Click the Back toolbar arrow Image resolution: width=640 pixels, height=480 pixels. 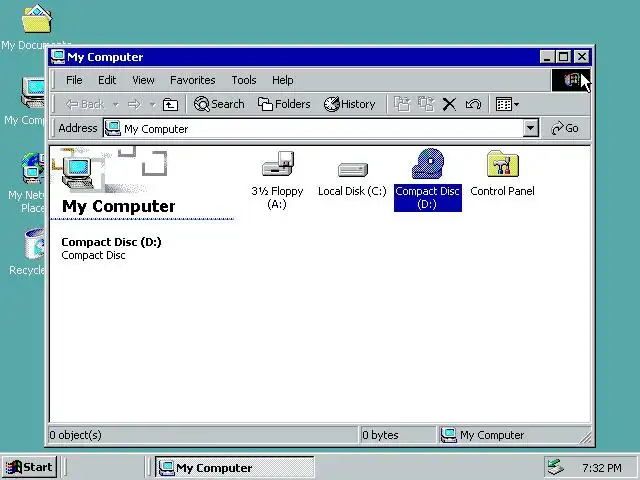[x=85, y=104]
